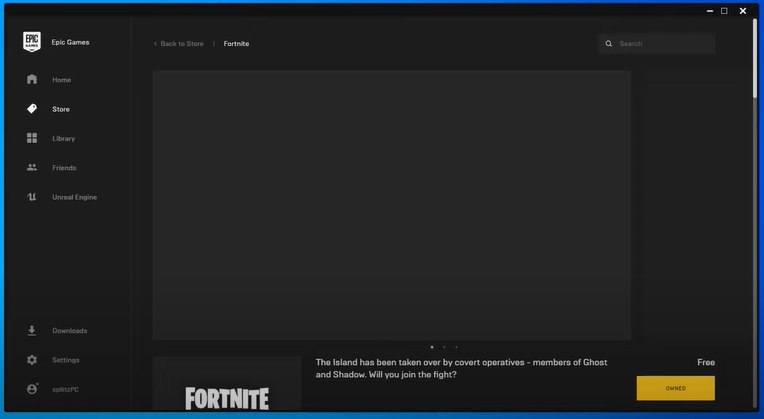Show Downloads via the arrow icon
Viewport: 764px width, 419px height.
(x=32, y=330)
